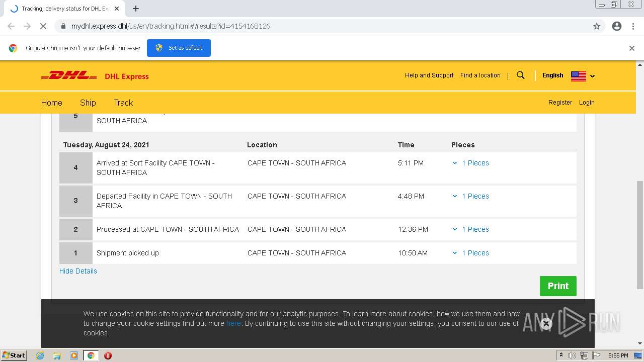Screen dimensions: 644x362
Task: Open the language dropdown chevron
Action: tap(592, 76)
